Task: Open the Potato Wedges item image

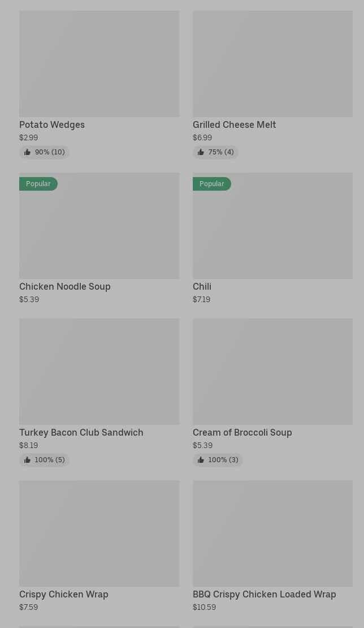Action: click(99, 63)
